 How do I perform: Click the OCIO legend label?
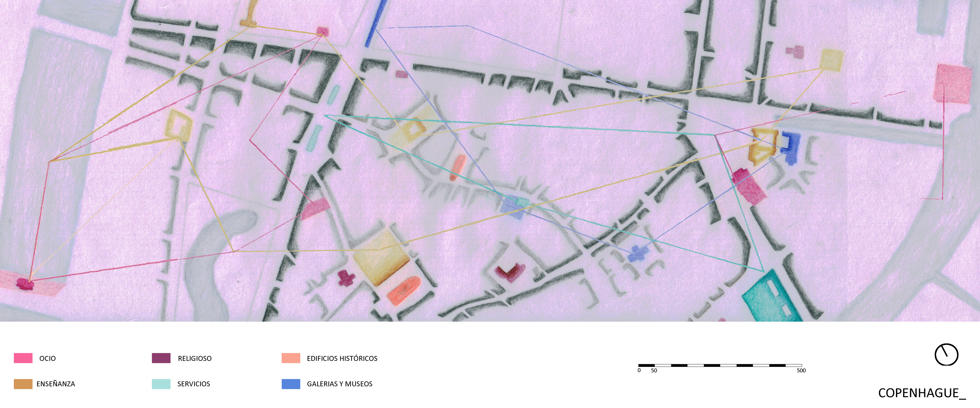tap(48, 359)
